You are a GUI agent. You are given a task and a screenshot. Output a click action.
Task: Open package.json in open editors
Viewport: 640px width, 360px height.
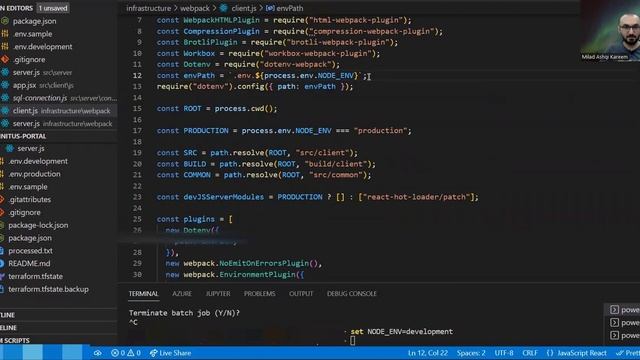[34, 21]
